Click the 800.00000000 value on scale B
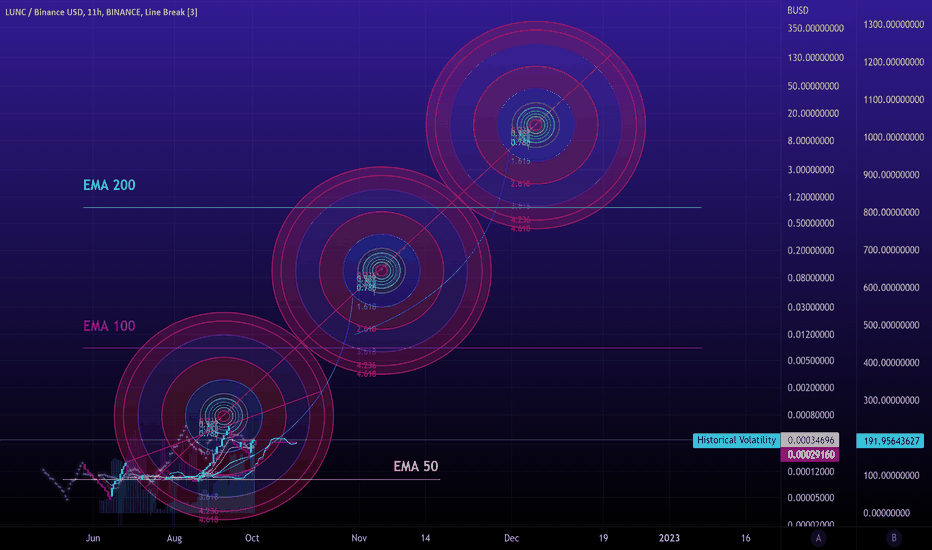This screenshot has height=550, width=932. [891, 212]
